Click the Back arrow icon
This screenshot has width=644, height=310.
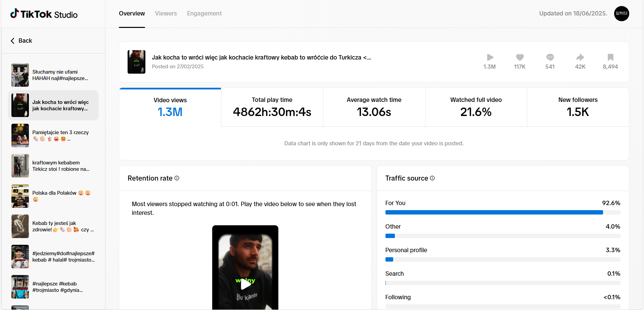13,41
